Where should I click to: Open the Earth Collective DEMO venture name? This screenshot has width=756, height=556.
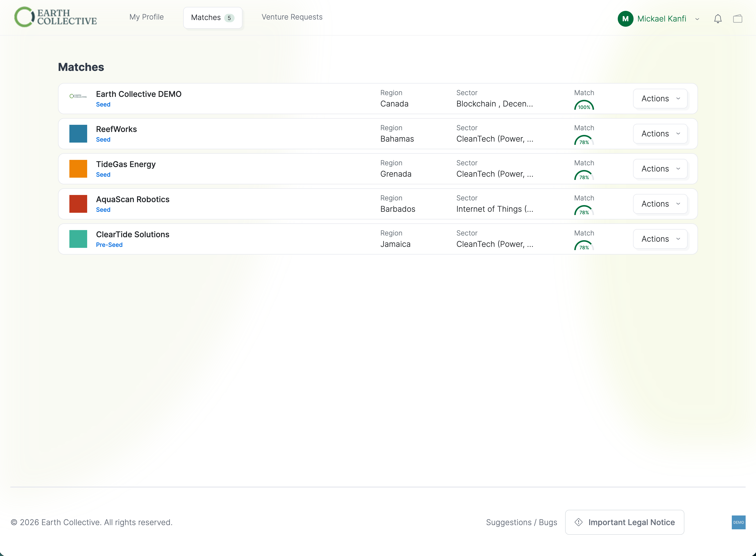click(x=139, y=94)
